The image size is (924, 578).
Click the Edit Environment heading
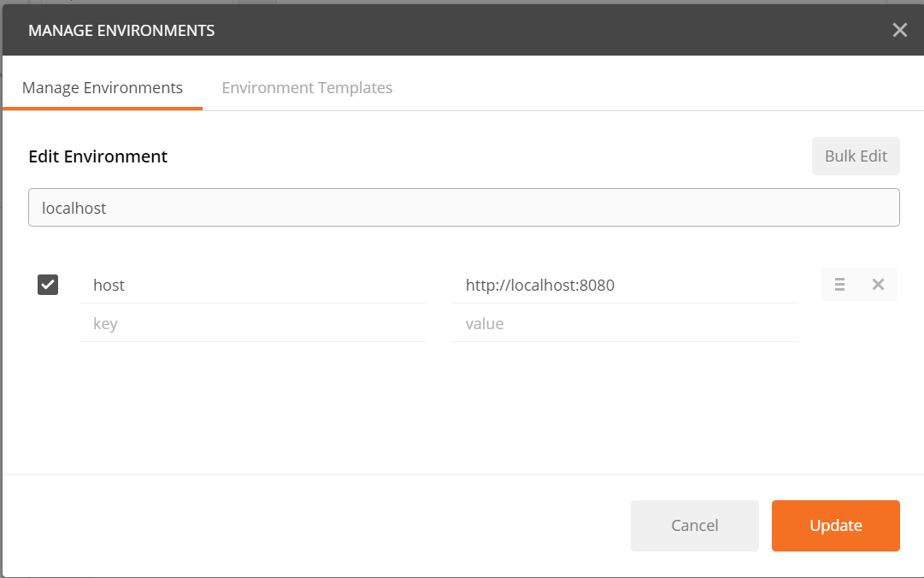(97, 156)
